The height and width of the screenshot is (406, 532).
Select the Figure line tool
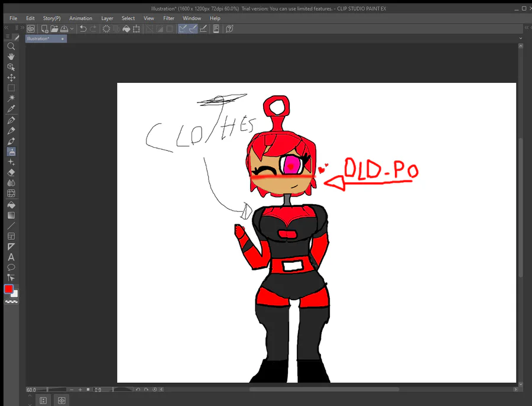11,225
